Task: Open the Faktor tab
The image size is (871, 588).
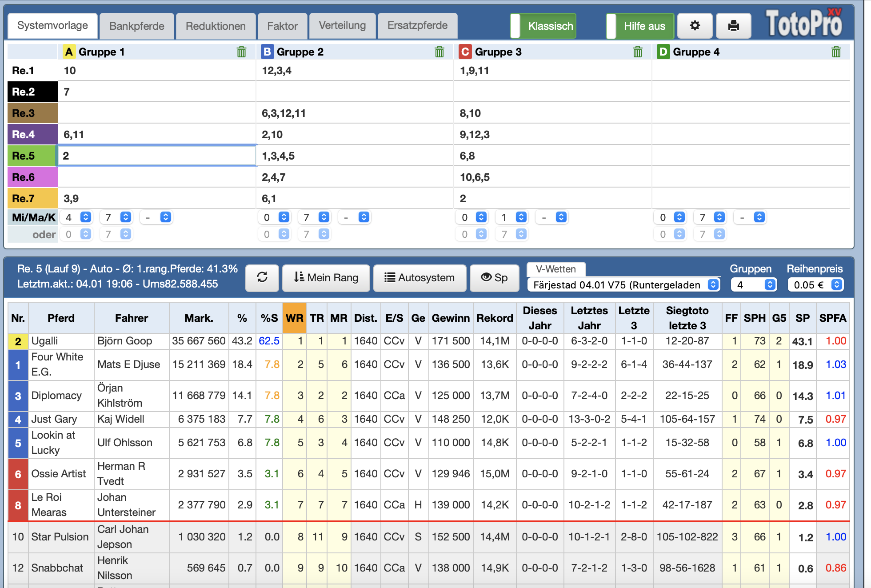Action: (x=282, y=26)
